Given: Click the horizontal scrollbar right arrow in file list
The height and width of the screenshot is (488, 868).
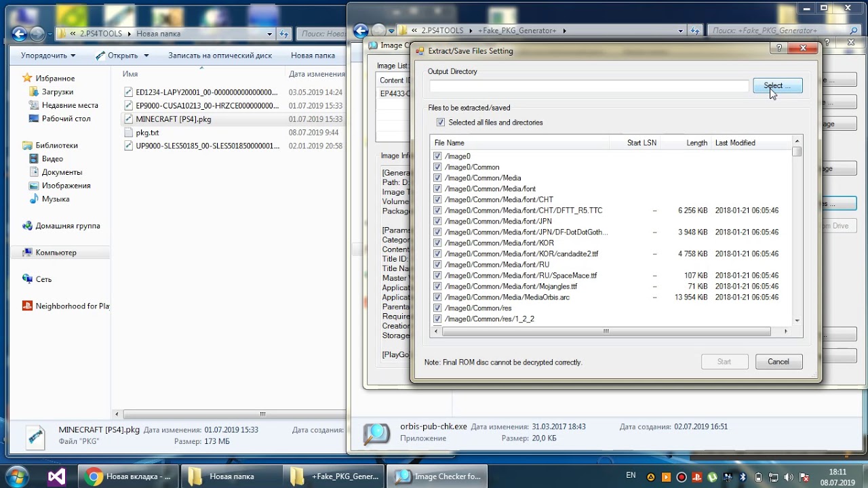Looking at the screenshot, I should [786, 331].
